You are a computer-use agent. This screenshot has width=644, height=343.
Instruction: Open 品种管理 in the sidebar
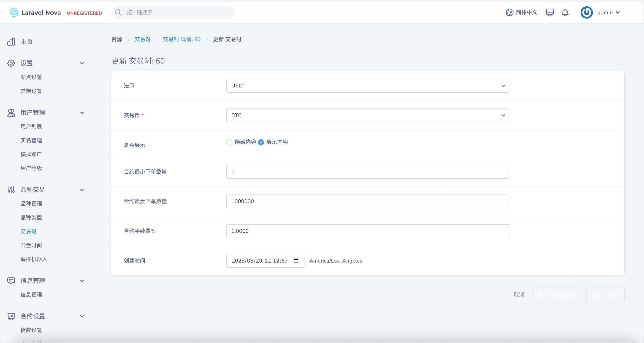(31, 204)
